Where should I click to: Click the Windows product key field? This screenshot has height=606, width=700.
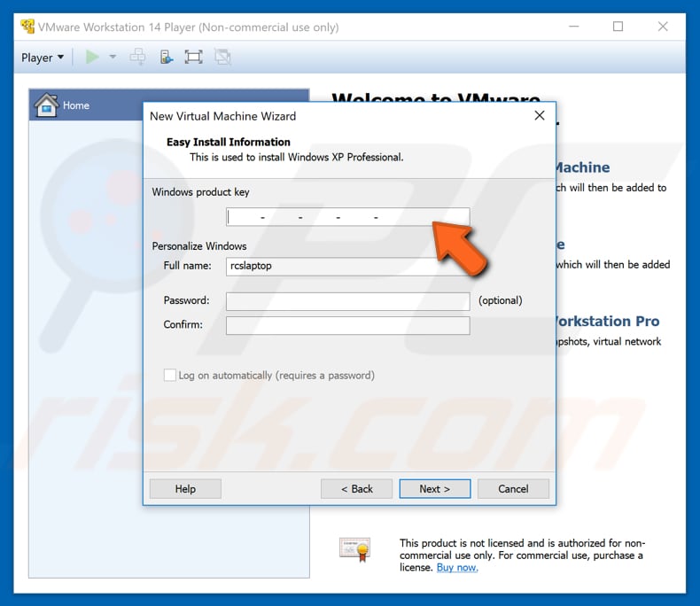tap(347, 217)
